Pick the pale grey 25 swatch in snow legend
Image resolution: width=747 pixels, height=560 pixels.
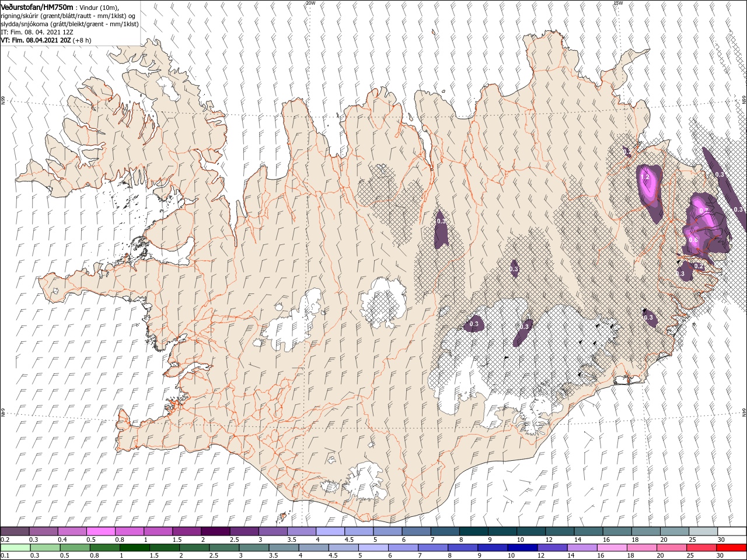click(703, 531)
